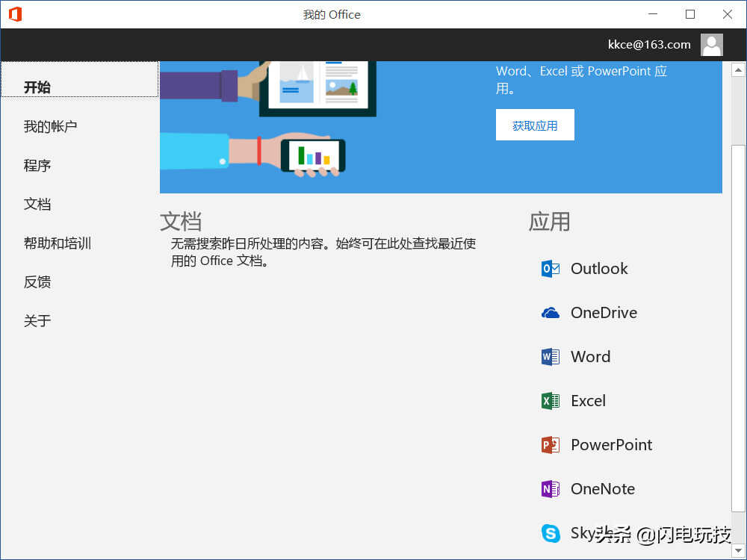
Task: Go to 程序 section
Action: (x=37, y=166)
